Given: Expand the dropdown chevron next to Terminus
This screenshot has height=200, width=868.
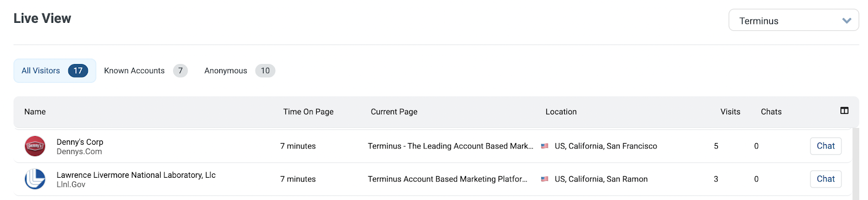Looking at the screenshot, I should [x=847, y=21].
